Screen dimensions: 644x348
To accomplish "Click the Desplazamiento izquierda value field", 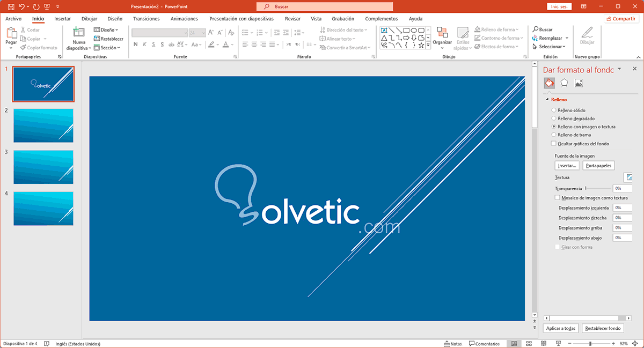I will click(622, 208).
